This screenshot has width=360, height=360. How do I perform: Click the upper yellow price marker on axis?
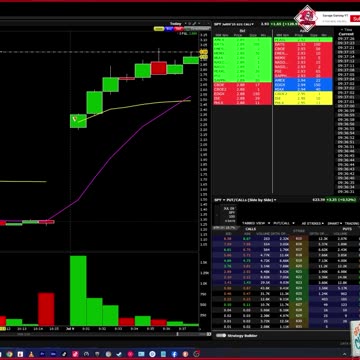(203, 52)
